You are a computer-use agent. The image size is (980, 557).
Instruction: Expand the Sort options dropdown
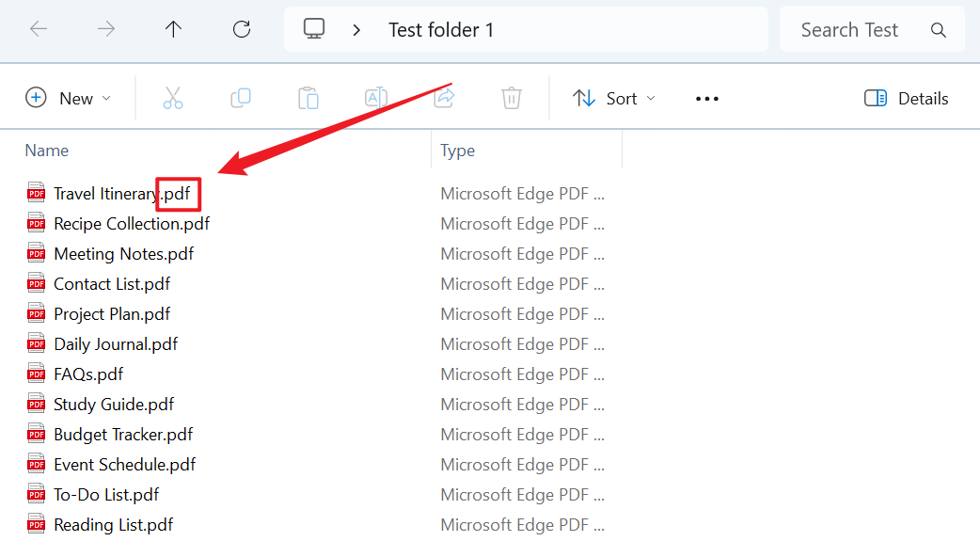(614, 98)
